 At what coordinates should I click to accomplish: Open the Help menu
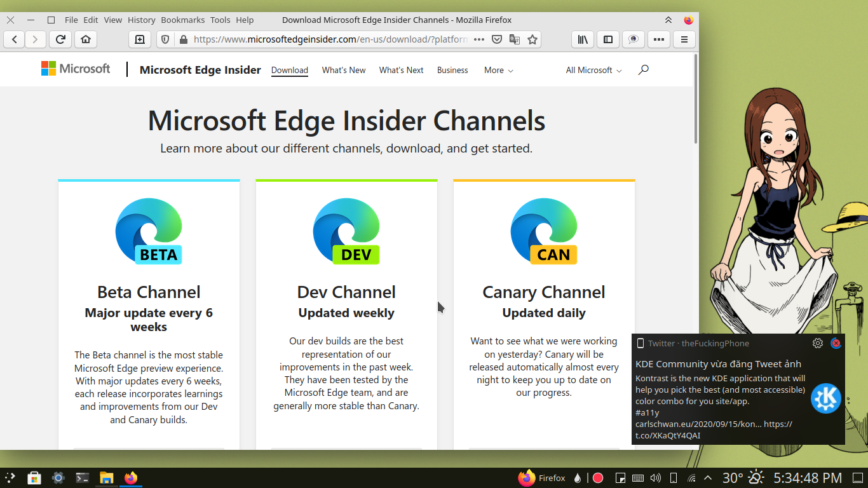[245, 20]
